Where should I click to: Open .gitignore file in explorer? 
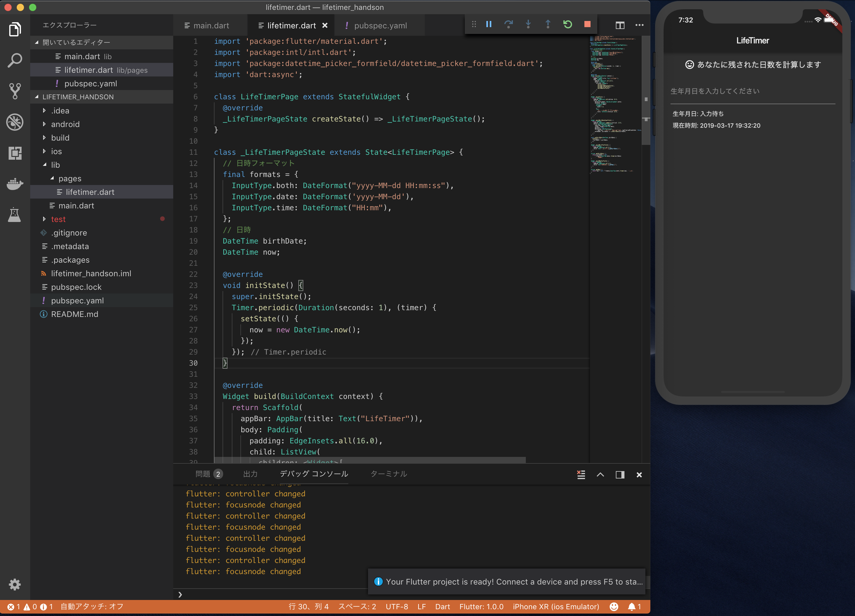coord(101,232)
